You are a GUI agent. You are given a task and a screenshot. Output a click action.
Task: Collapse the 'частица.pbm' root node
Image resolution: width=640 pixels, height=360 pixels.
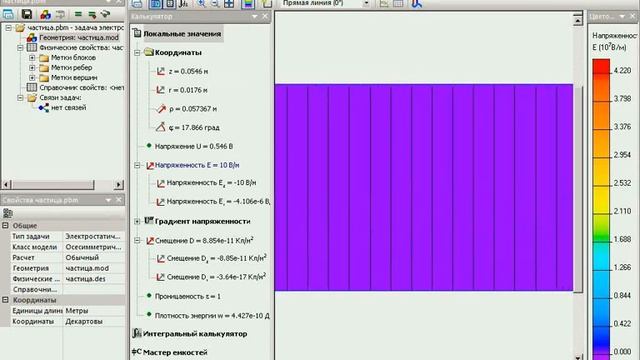coord(9,28)
